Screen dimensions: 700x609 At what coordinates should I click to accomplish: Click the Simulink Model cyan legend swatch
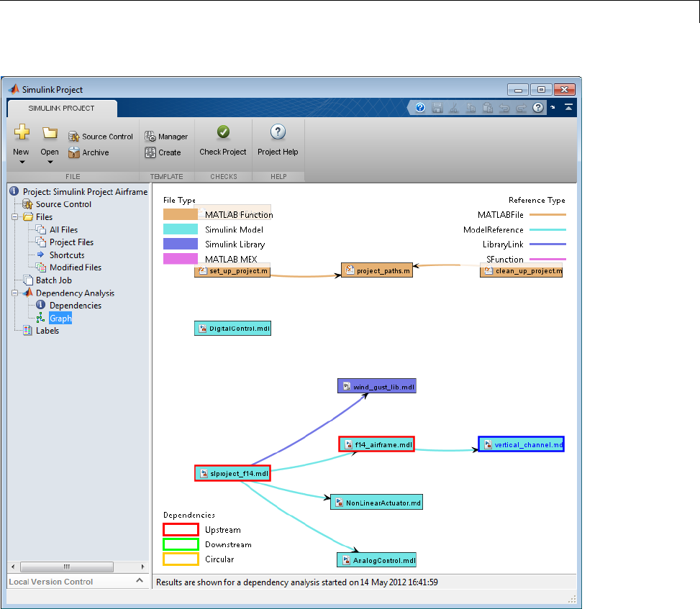181,229
